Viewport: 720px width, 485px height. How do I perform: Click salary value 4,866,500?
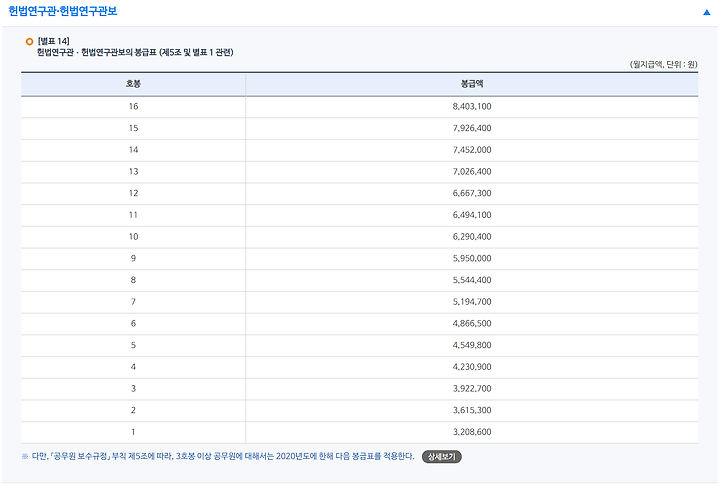click(472, 323)
